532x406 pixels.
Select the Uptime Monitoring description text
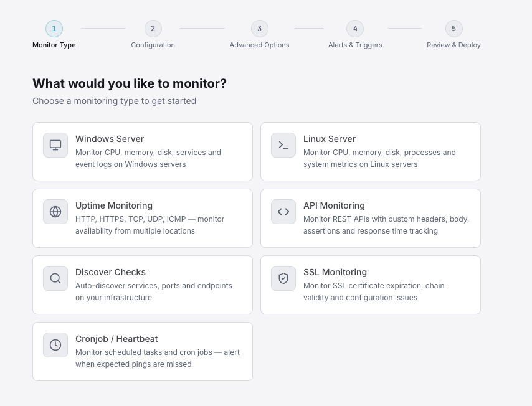[150, 225]
